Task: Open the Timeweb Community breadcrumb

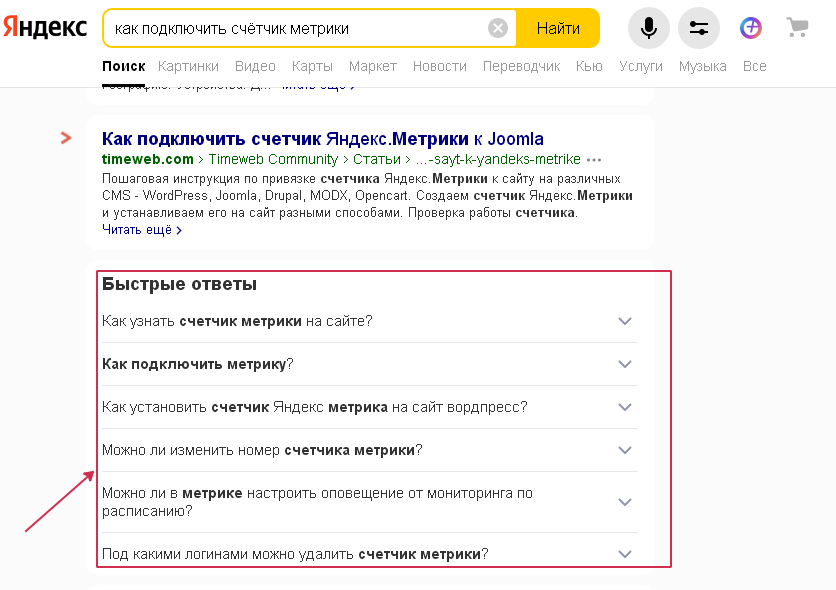Action: (273, 159)
